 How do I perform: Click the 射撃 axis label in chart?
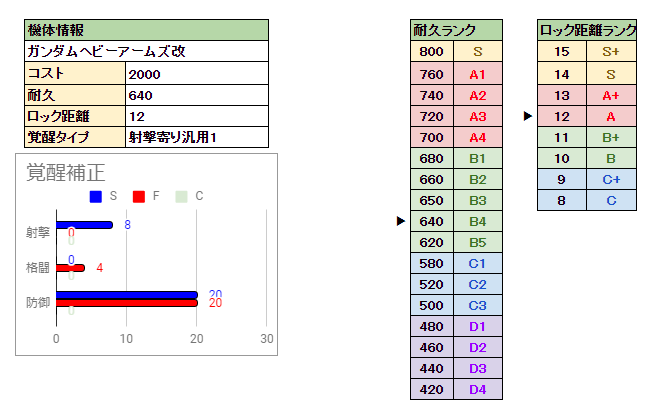tap(38, 232)
